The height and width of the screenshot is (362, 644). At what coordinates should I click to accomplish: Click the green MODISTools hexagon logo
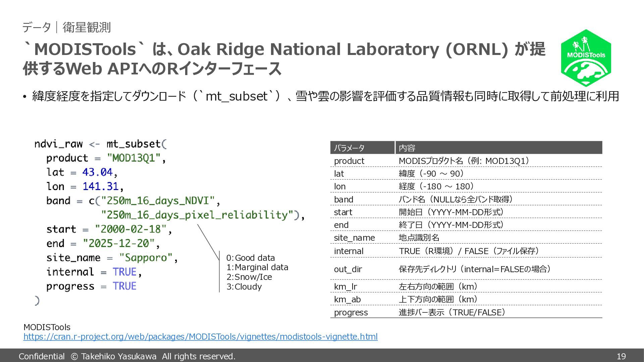tap(586, 58)
